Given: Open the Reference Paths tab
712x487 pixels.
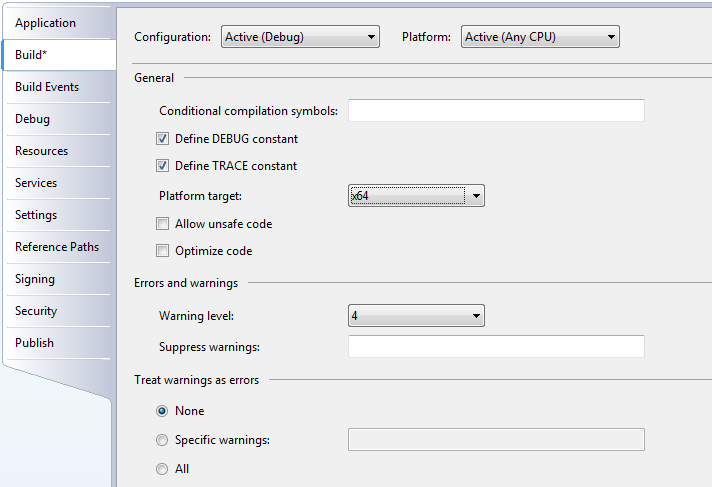Looking at the screenshot, I should [x=58, y=247].
